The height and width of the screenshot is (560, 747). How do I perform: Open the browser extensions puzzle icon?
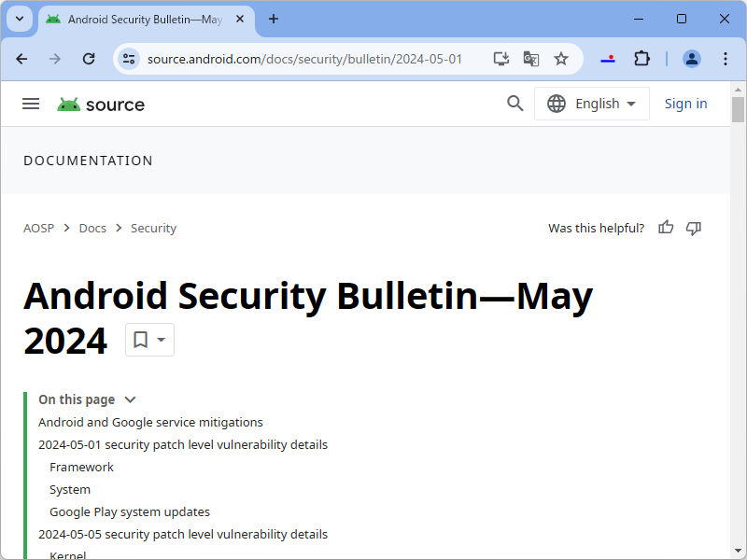641,58
